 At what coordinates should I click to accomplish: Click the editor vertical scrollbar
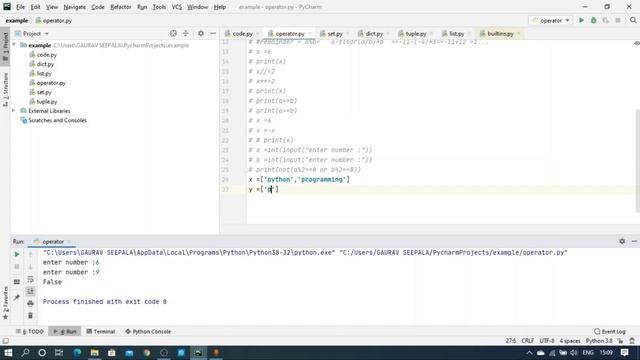coord(638,160)
